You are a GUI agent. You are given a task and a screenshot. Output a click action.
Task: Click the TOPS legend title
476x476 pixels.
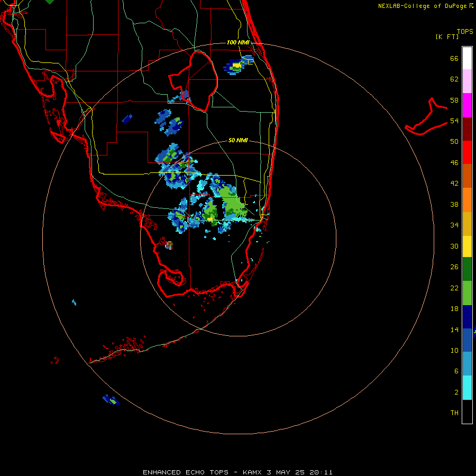[465, 31]
